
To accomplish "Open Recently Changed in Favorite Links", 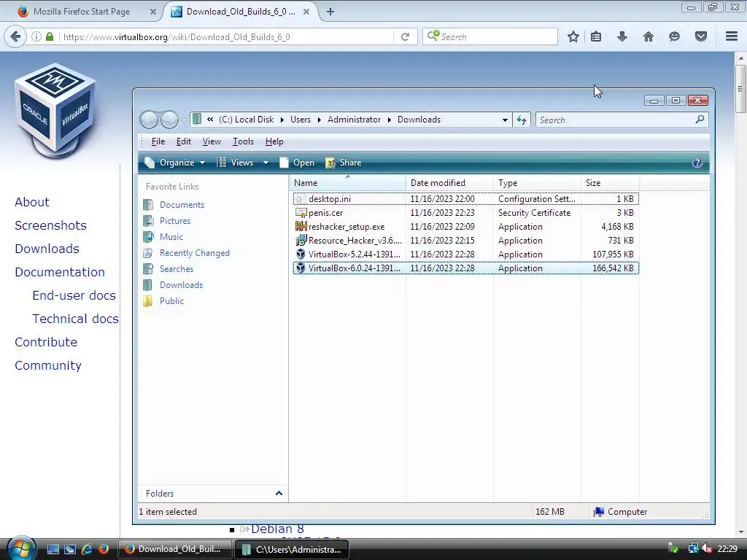I will 194,253.
